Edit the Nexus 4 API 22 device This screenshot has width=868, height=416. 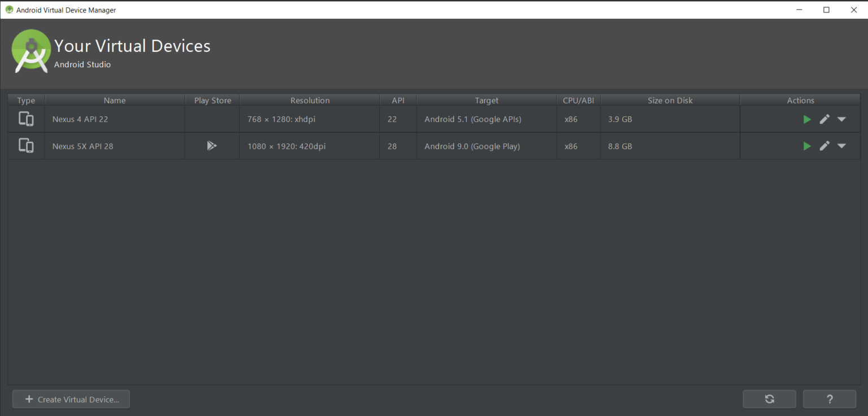tap(824, 119)
